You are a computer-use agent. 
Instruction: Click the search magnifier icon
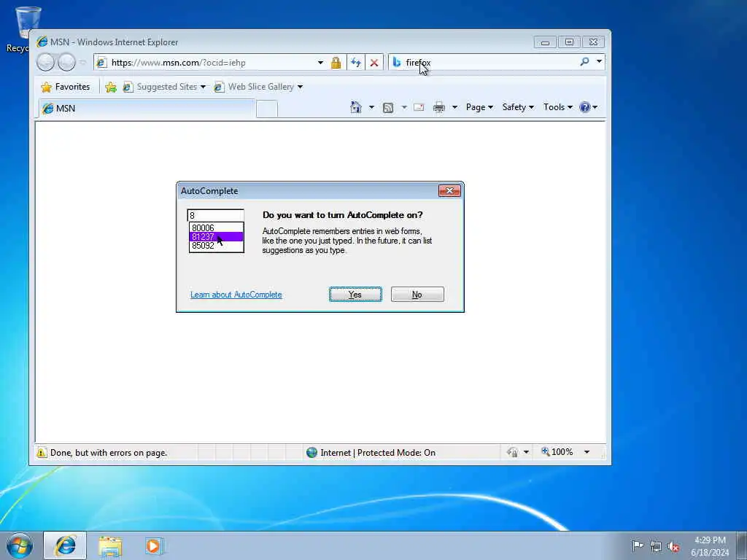(x=584, y=61)
